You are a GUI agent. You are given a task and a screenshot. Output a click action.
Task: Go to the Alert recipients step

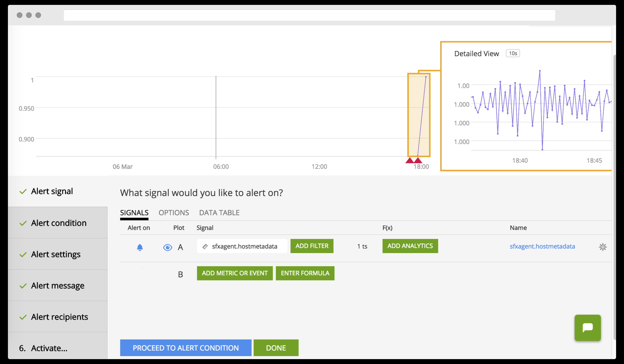click(59, 317)
